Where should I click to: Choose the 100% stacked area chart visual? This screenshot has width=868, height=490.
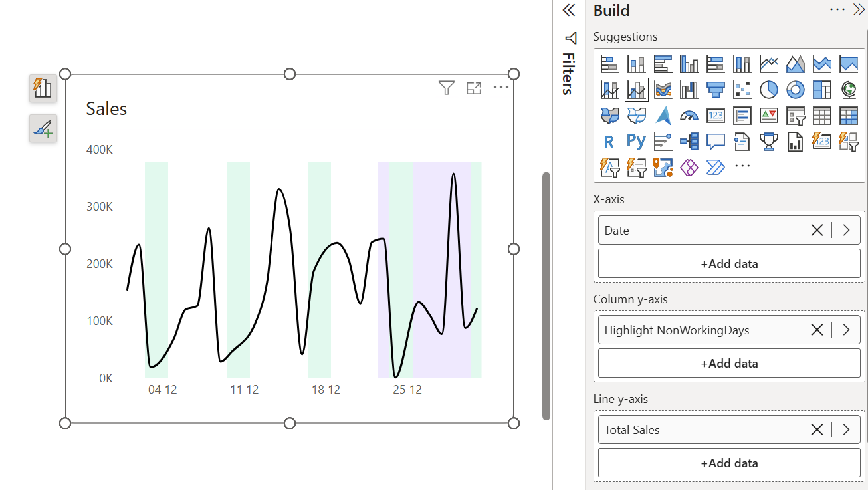849,64
